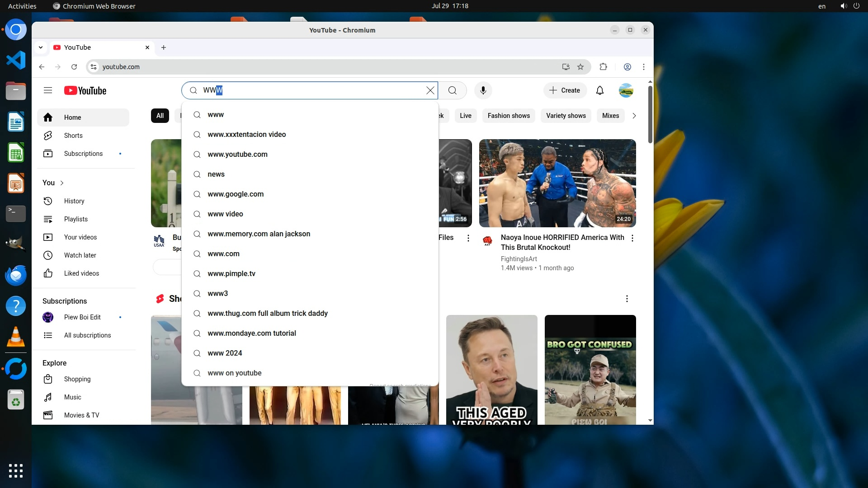This screenshot has width=868, height=488.
Task: Open the Naoya Inoue video thumbnail
Action: (557, 183)
